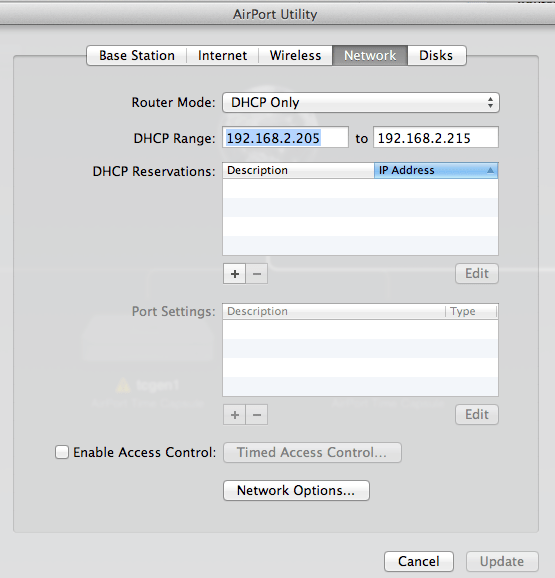Image resolution: width=555 pixels, height=578 pixels.
Task: Open the Disks tab
Action: click(x=437, y=56)
